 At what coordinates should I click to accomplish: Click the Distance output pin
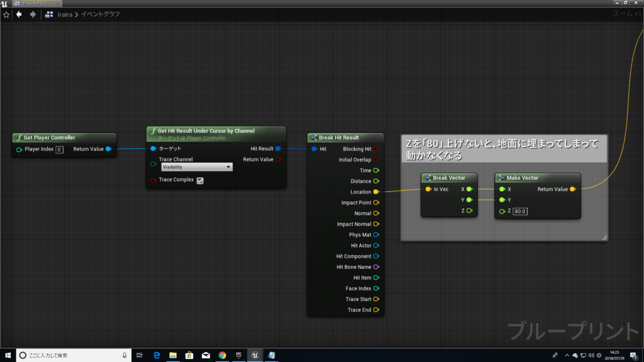376,181
